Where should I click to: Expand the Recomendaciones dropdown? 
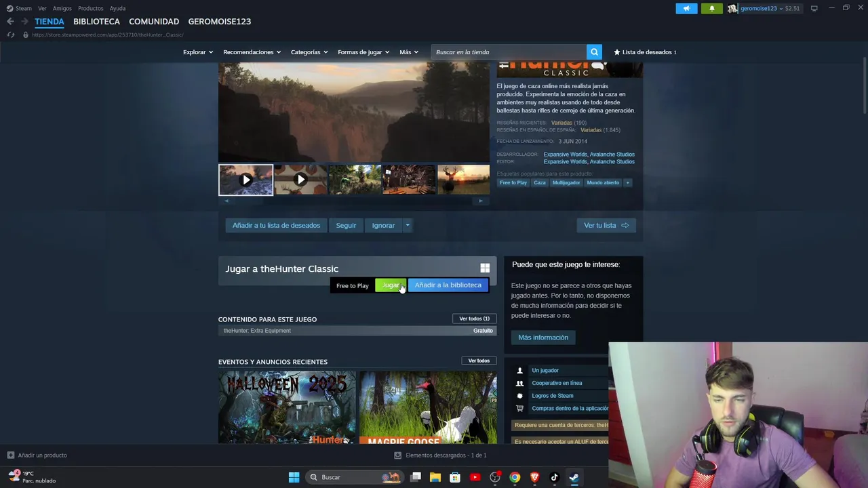(252, 52)
